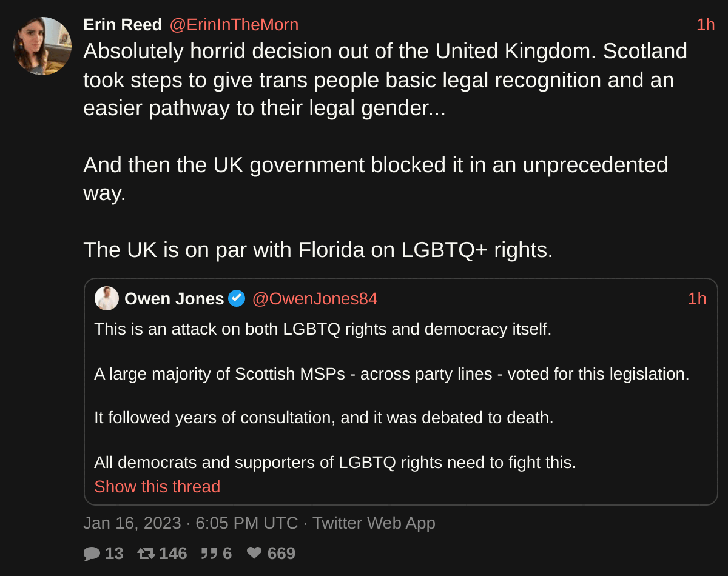Click the heart likes icon
728x576 pixels.
coord(255,554)
